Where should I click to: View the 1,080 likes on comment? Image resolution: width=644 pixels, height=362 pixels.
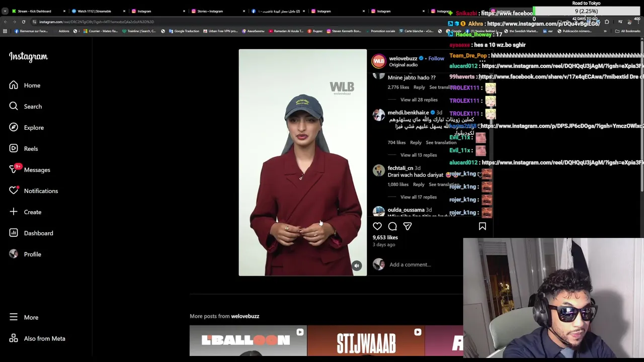(398, 185)
